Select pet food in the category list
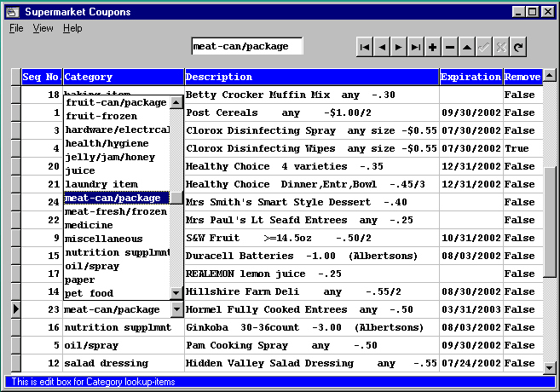The height and width of the screenshot is (392, 560). (x=117, y=293)
